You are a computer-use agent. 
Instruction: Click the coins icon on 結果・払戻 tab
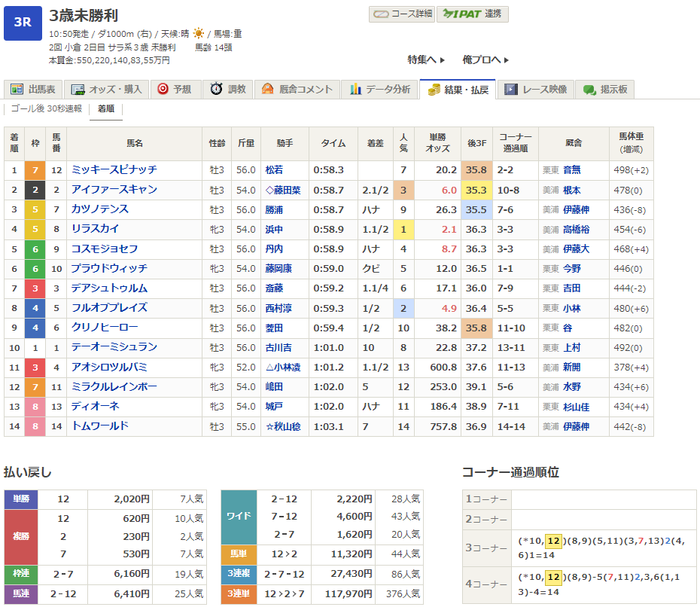pyautogui.click(x=434, y=90)
